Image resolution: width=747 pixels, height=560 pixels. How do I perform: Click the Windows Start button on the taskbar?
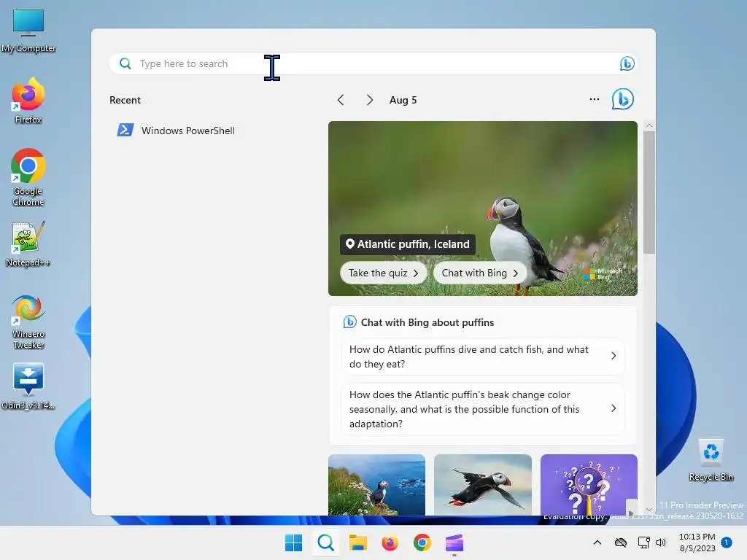[x=293, y=542]
